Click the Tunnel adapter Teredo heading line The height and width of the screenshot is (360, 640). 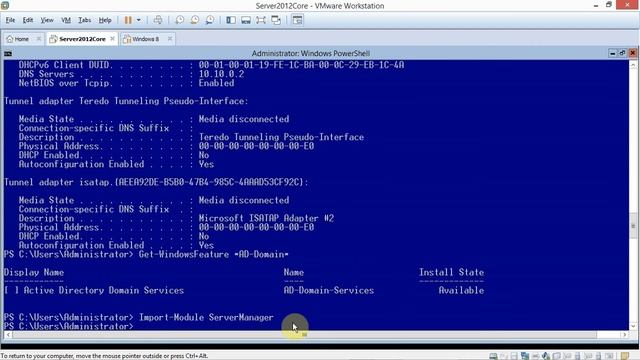(x=126, y=101)
